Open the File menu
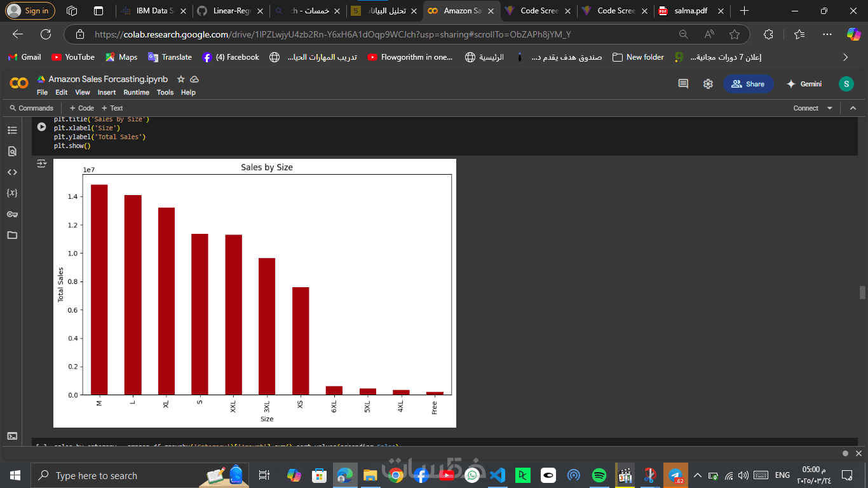The image size is (868, 488). [42, 92]
